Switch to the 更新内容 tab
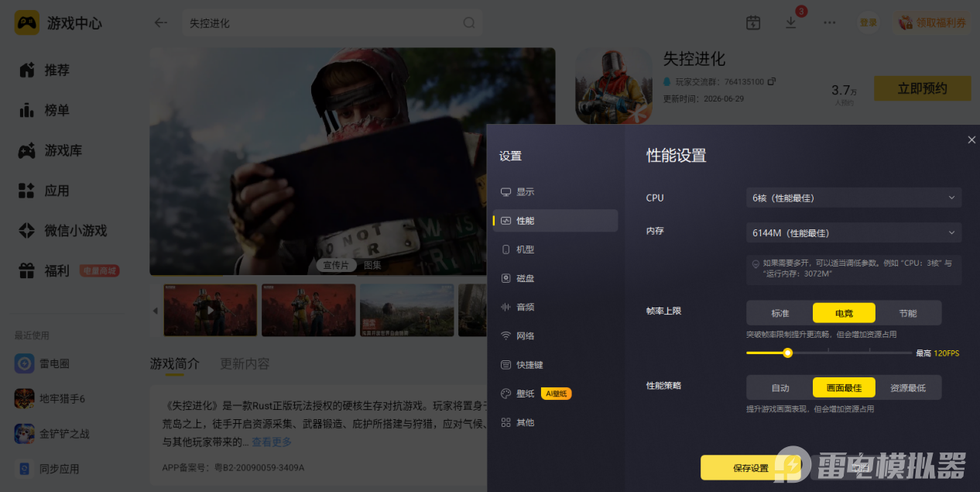The width and height of the screenshot is (980, 492). 245,363
